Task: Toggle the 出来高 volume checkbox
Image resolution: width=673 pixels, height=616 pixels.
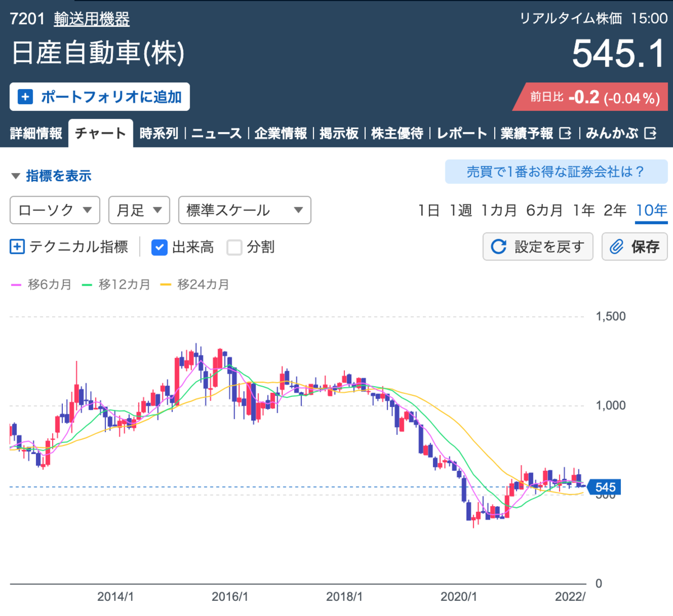Action: click(159, 247)
